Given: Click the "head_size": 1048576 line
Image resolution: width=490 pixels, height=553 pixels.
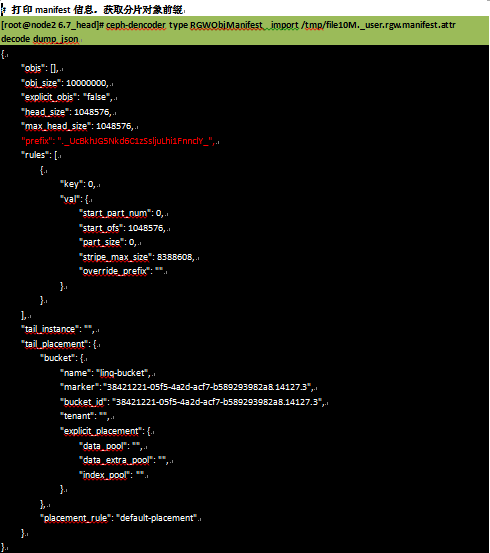Looking at the screenshot, I should coord(67,112).
